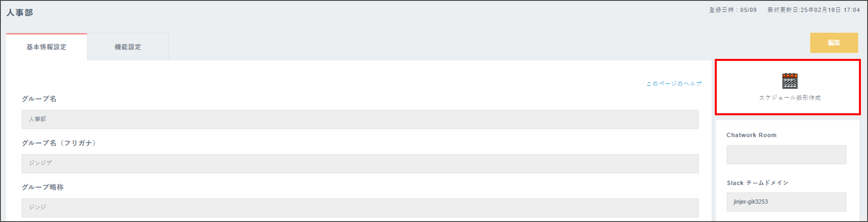
Task: Click the Chatwork Room label
Action: pos(751,135)
